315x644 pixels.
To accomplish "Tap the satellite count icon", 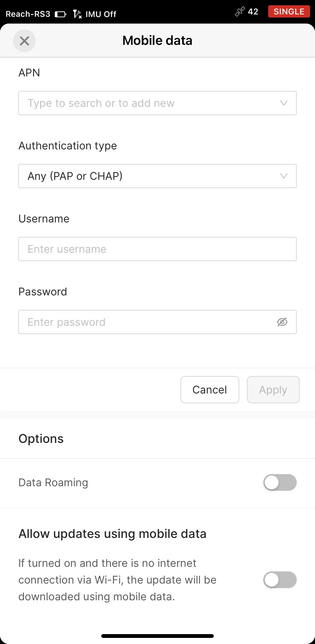I will 240,12.
